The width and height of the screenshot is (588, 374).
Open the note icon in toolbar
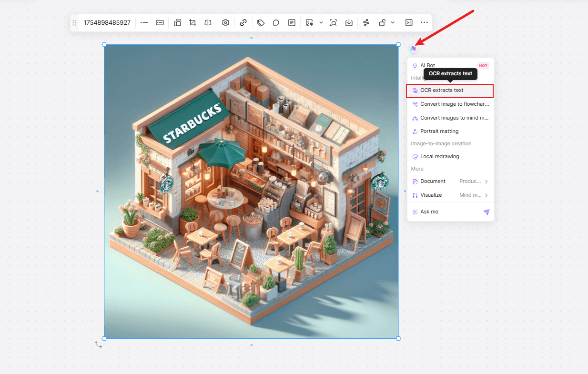(x=292, y=22)
